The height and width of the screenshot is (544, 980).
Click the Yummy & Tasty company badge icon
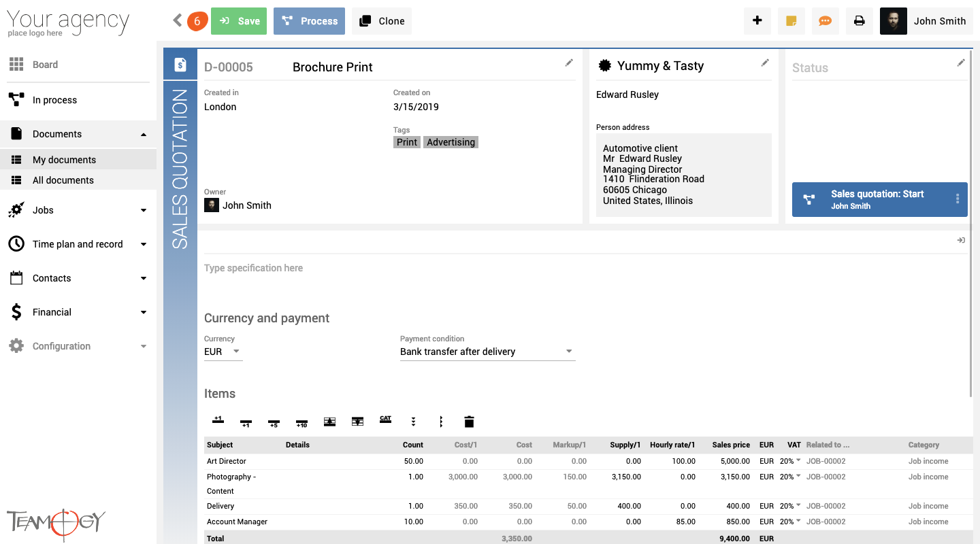point(604,66)
